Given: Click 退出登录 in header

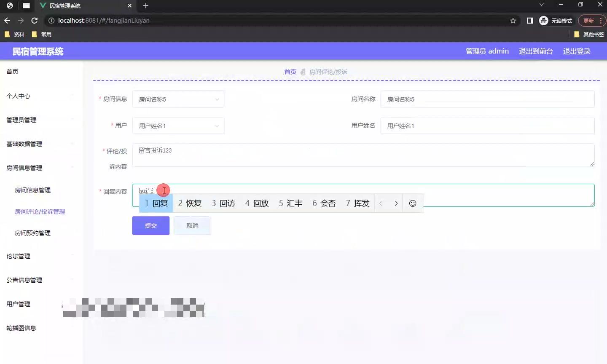Looking at the screenshot, I should click(x=577, y=51).
